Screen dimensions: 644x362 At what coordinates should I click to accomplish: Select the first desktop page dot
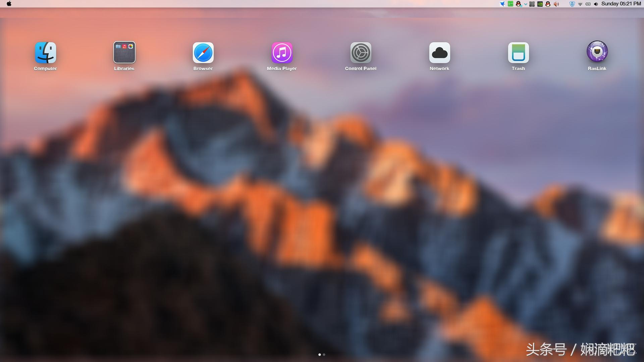[319, 354]
